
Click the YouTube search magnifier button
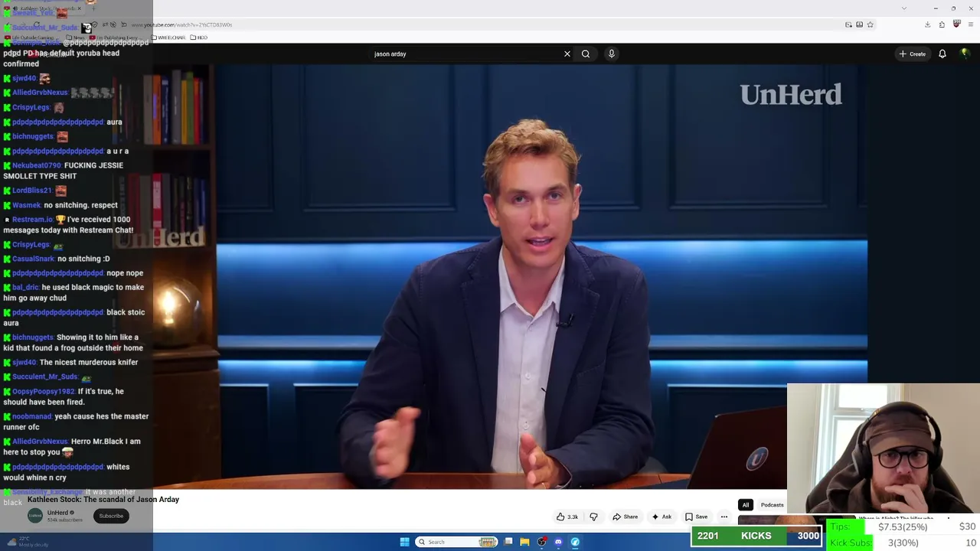click(x=586, y=54)
